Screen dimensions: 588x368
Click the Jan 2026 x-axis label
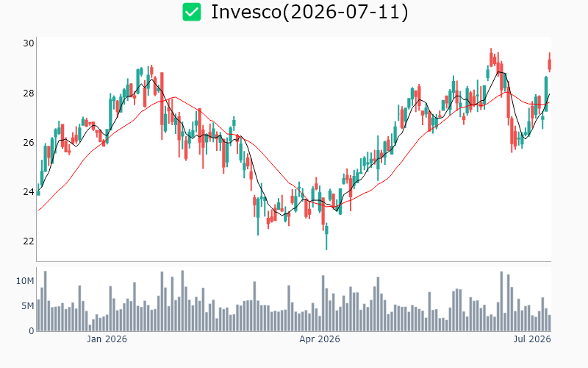107,339
